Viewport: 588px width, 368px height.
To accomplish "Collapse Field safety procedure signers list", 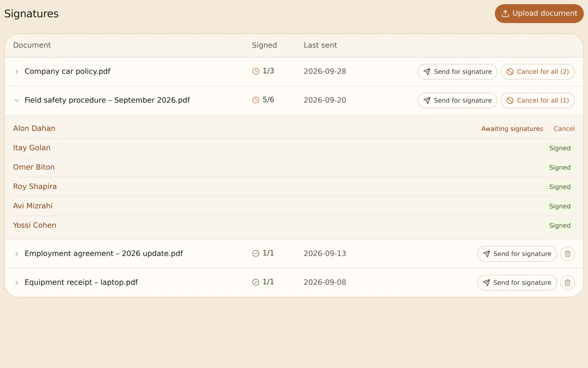I will pos(17,100).
